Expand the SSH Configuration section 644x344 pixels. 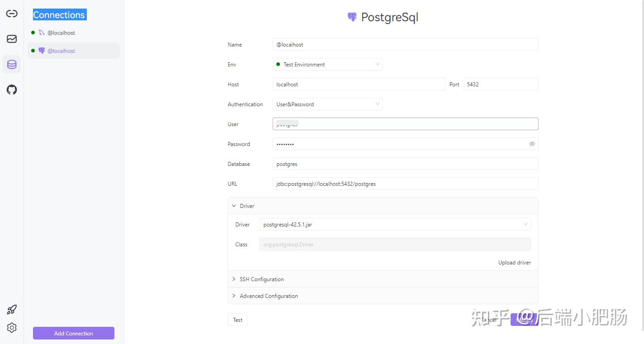(x=261, y=279)
